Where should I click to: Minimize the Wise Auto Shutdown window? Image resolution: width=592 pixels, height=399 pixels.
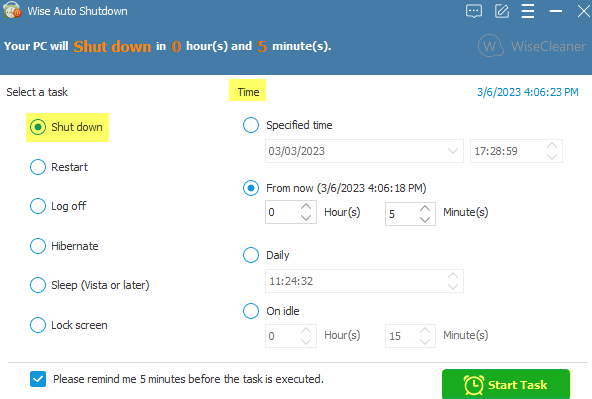point(555,11)
